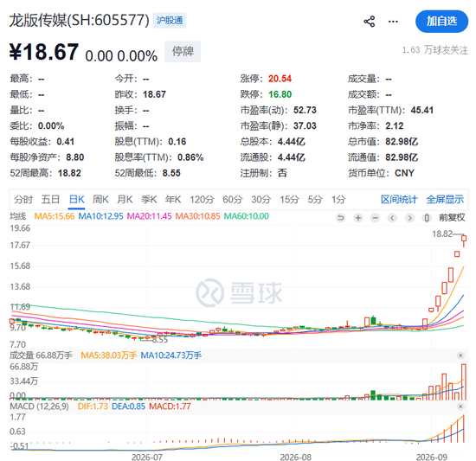Click the 18.82 high marker on chart
The height and width of the screenshot is (461, 476).
pos(442,234)
